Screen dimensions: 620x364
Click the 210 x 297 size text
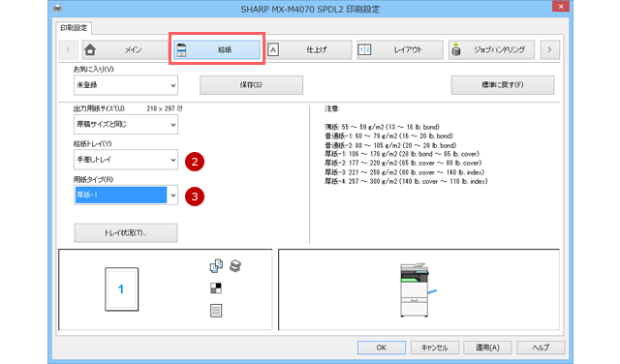tap(165, 108)
